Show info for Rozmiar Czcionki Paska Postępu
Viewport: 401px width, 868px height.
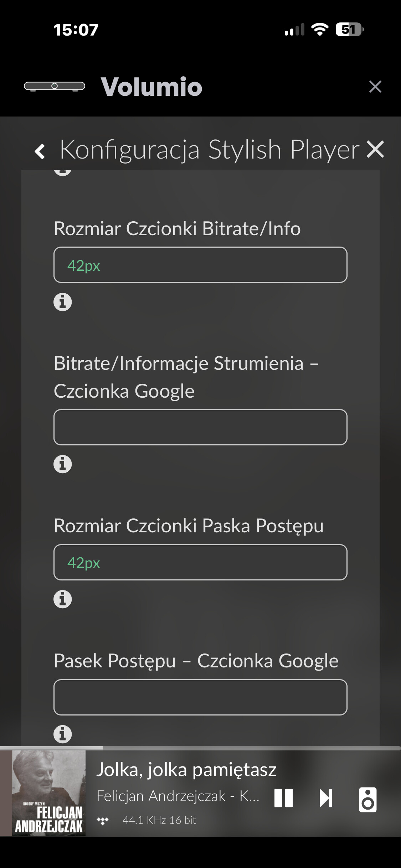coord(63,599)
